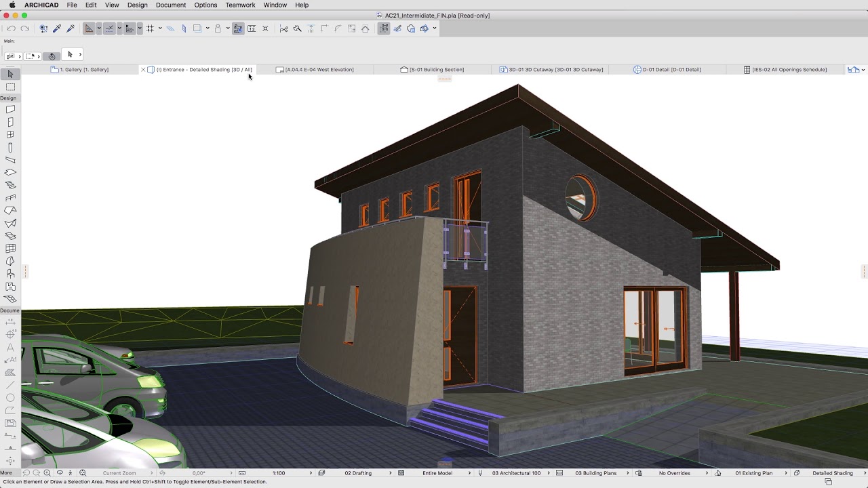The image size is (868, 488).
Task: Toggle Guide Lines button
Action: point(89,28)
